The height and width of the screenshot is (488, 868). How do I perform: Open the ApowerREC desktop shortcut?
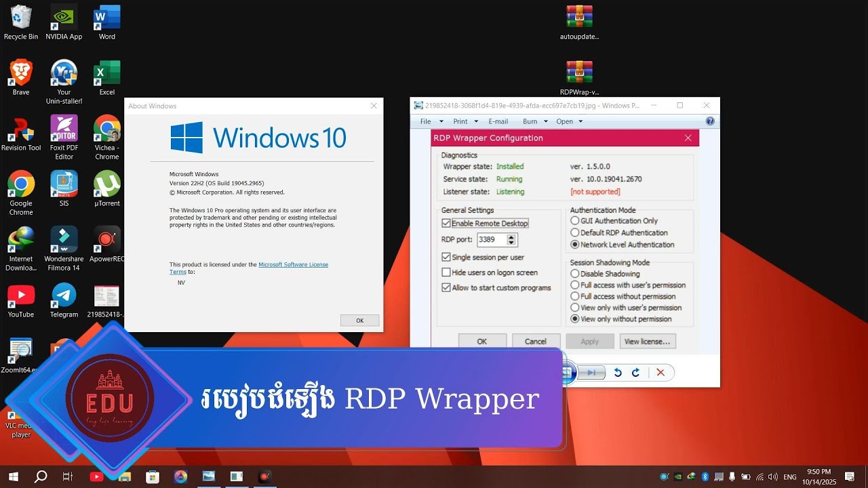pyautogui.click(x=107, y=245)
